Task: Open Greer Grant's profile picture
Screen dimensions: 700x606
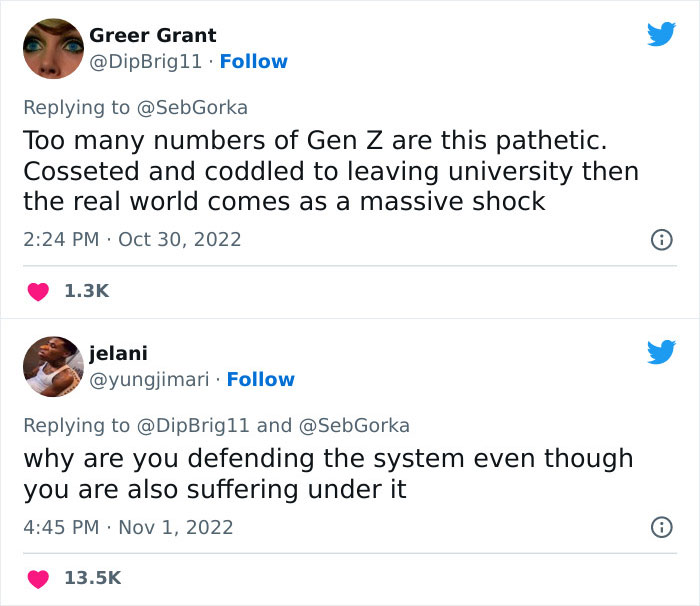Action: tap(53, 48)
